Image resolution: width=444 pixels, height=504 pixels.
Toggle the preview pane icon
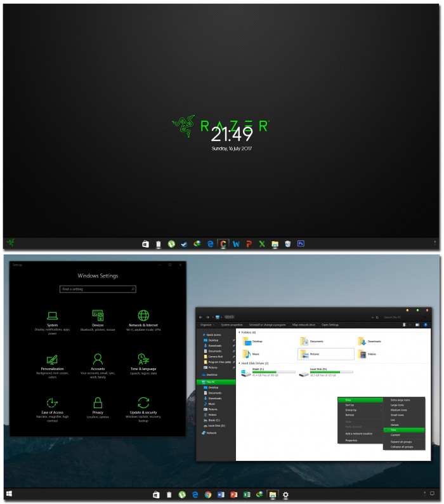pyautogui.click(x=417, y=325)
